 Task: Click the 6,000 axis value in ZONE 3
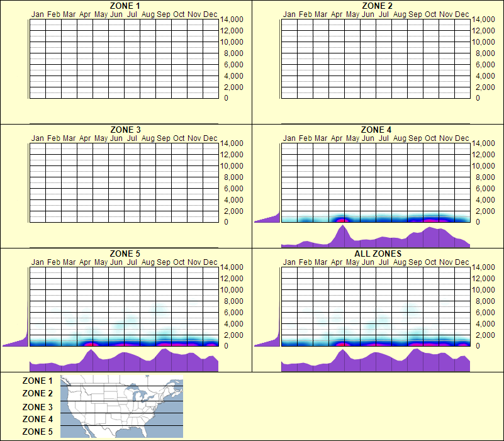click(233, 189)
